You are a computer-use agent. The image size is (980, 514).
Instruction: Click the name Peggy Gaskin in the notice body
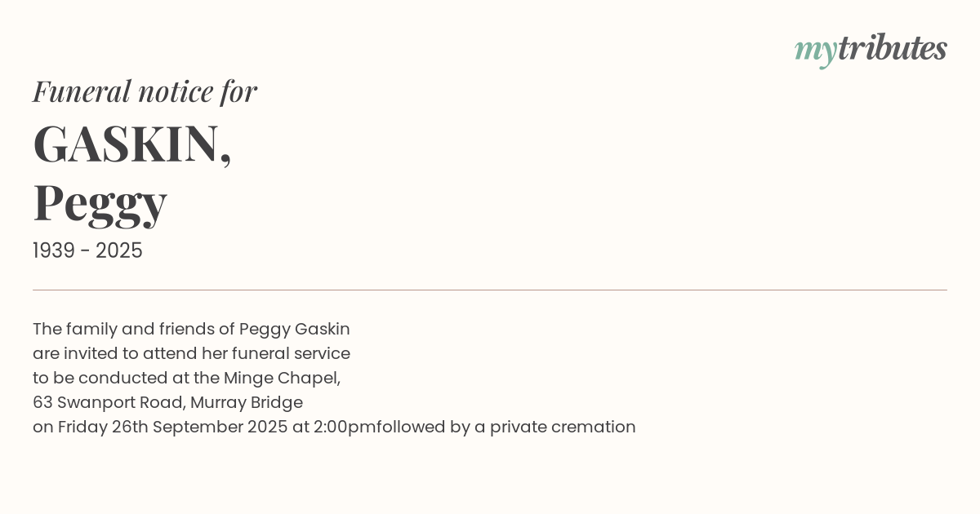click(294, 329)
